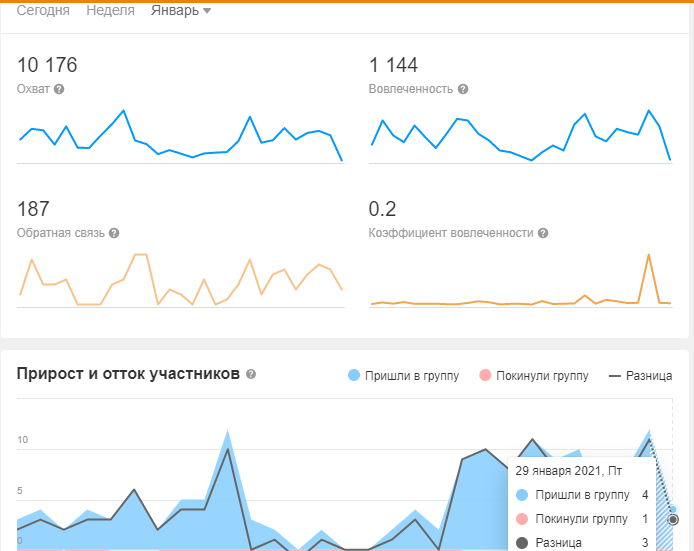Open help icon next to Коэффициент вовлеченности
The image size is (694, 551).
pyautogui.click(x=543, y=233)
